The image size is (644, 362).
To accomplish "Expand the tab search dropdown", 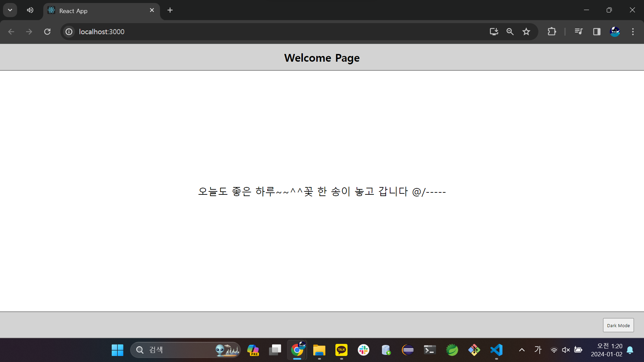I will point(10,10).
